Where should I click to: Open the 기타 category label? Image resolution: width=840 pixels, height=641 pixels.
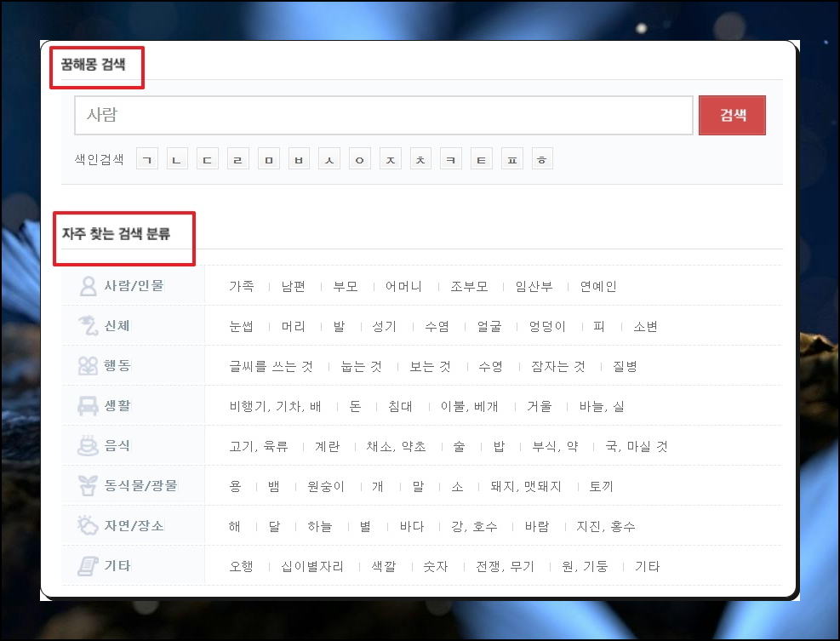coord(117,566)
